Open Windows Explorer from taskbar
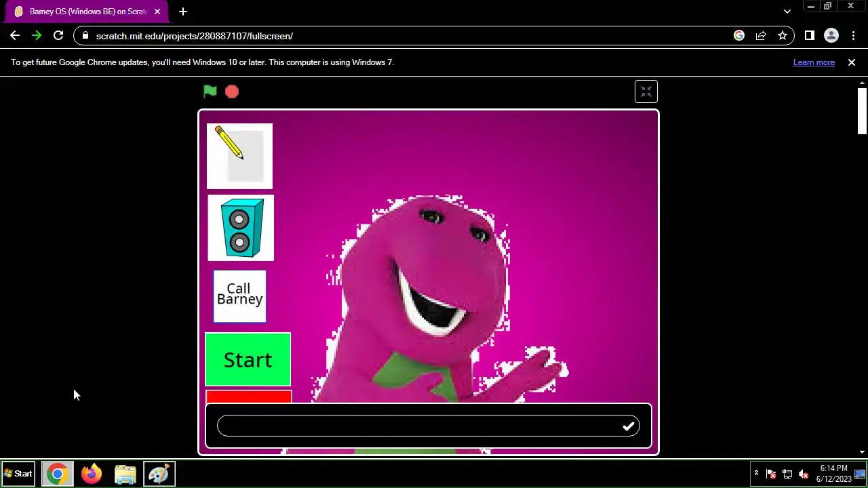This screenshot has height=488, width=868. click(125, 474)
